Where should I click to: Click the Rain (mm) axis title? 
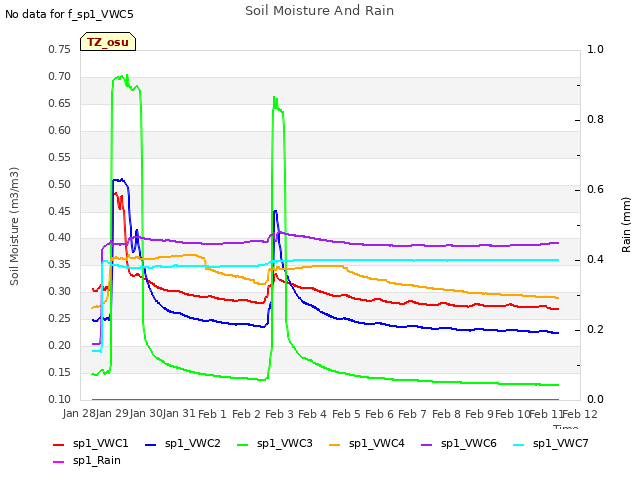626,225
